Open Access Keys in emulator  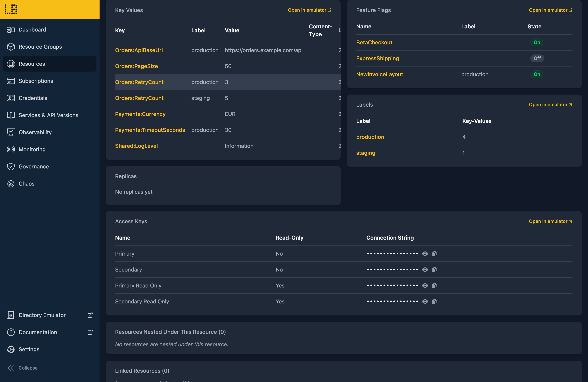[x=550, y=221]
